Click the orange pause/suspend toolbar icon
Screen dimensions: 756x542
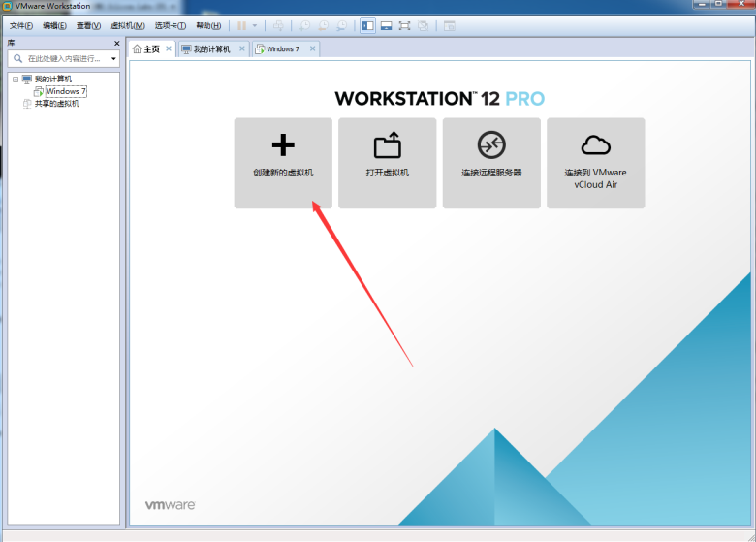tap(242, 26)
